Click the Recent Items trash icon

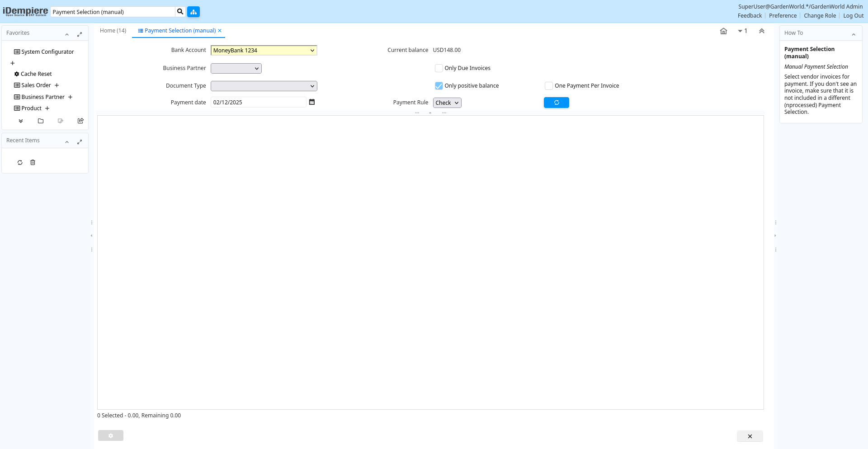[x=33, y=163]
